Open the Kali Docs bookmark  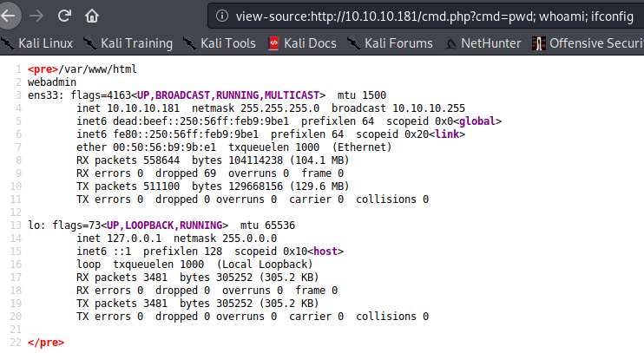point(302,43)
